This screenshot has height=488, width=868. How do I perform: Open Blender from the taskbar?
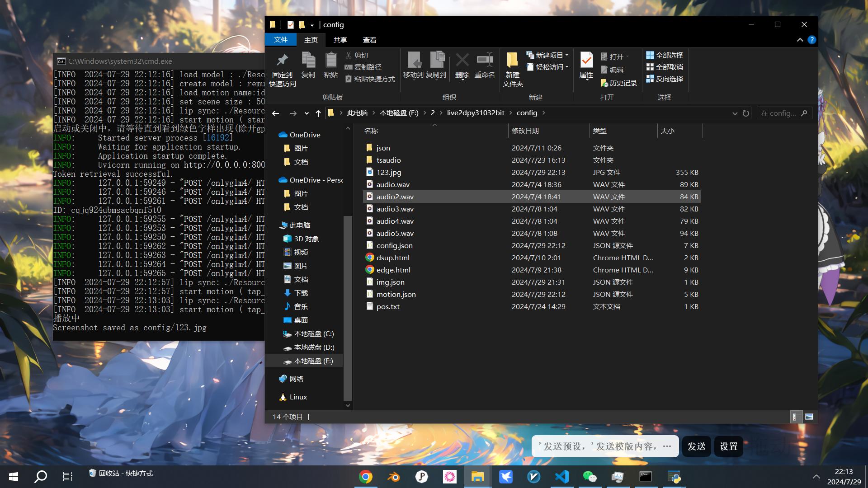(x=394, y=477)
